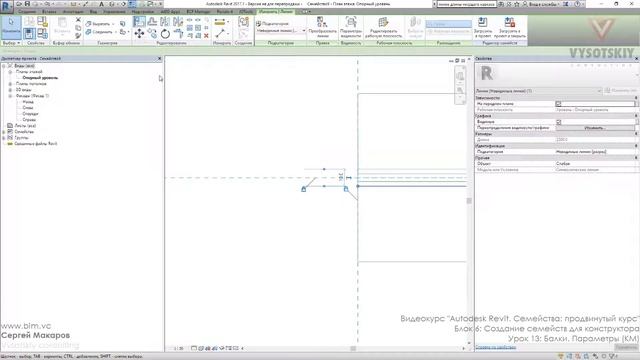Click the Edit Type button in Properties
This screenshot has height=360, width=640.
click(621, 91)
